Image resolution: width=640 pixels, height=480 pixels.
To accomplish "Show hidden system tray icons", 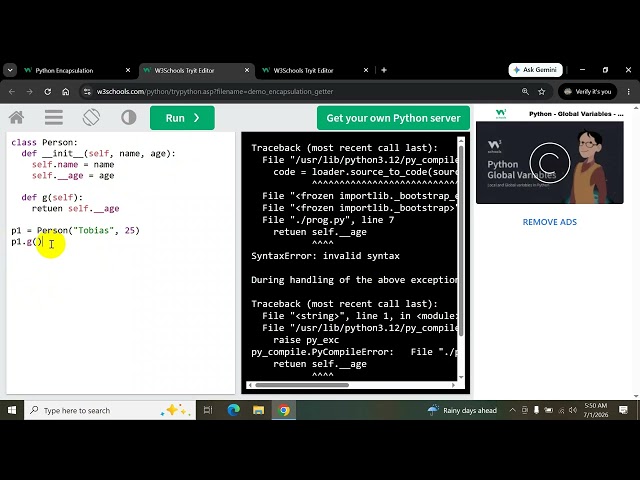I will [x=512, y=410].
